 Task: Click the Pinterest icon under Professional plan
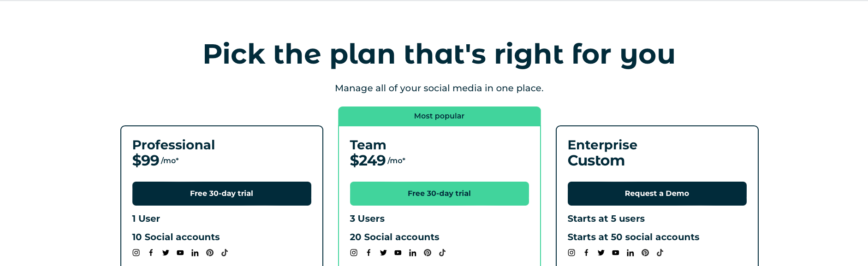(x=210, y=253)
